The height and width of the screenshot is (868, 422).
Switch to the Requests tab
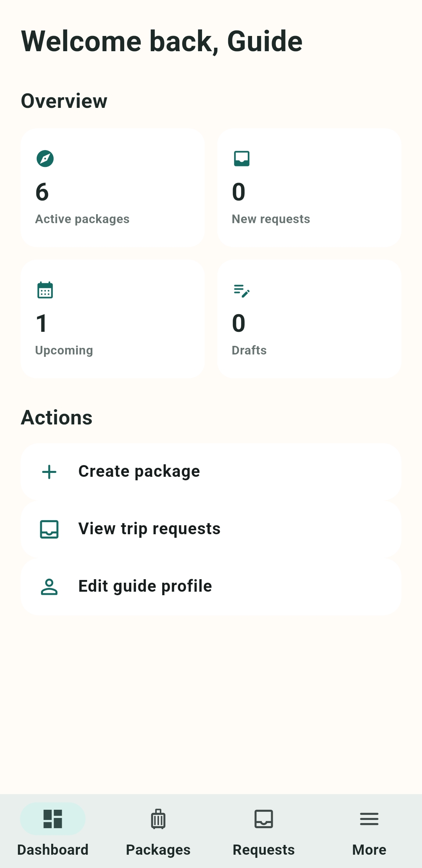click(264, 831)
